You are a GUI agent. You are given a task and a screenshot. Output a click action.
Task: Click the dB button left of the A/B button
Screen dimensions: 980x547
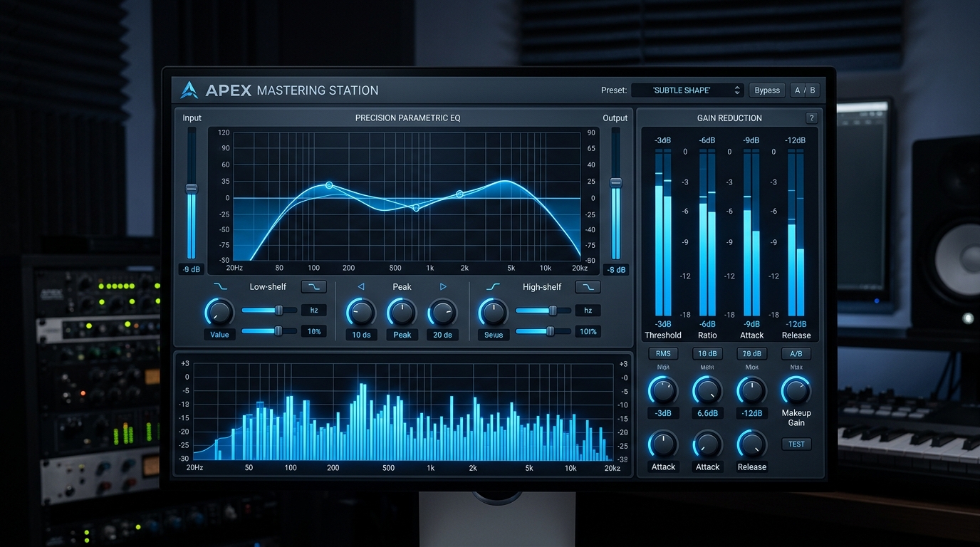point(751,354)
